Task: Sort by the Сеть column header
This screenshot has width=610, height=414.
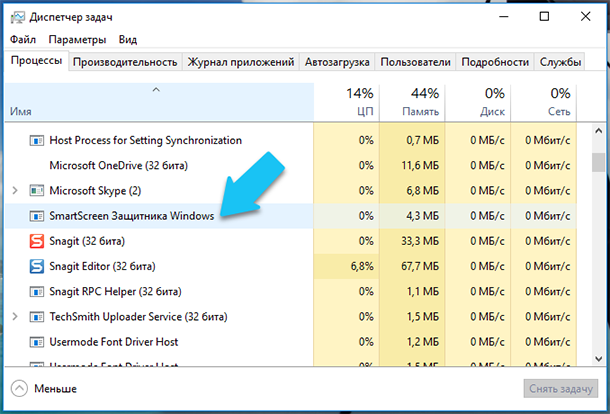Action: [x=543, y=102]
